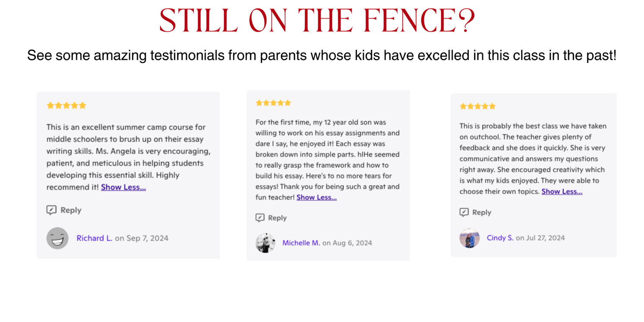The width and height of the screenshot is (644, 322).
Task: Collapse Cindy's review with Show Less
Action: click(562, 191)
